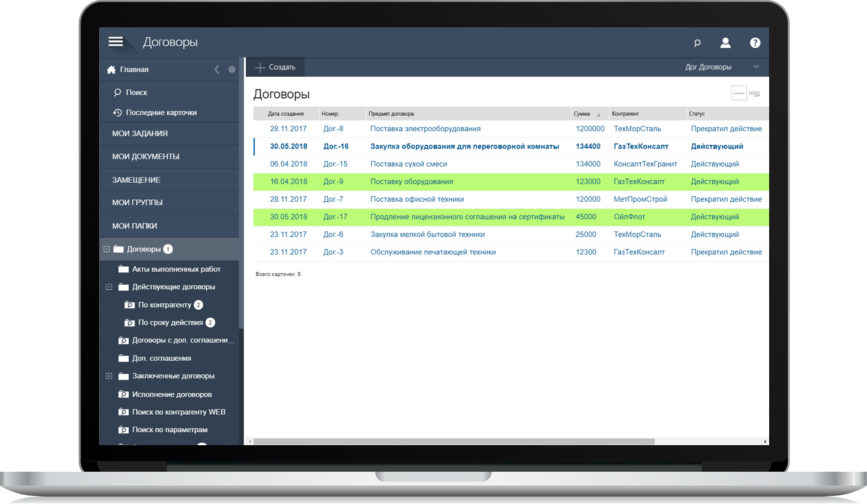
Task: Click the highlighted Поставку оборудования row
Action: pyautogui.click(x=511, y=182)
